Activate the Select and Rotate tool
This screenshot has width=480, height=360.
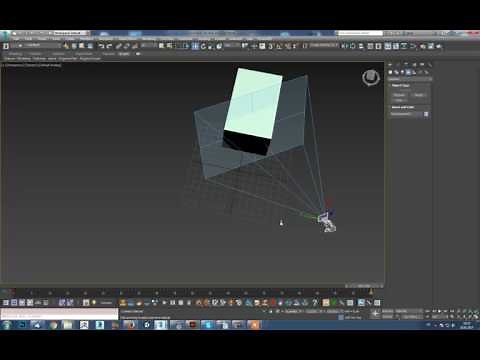tap(203, 46)
